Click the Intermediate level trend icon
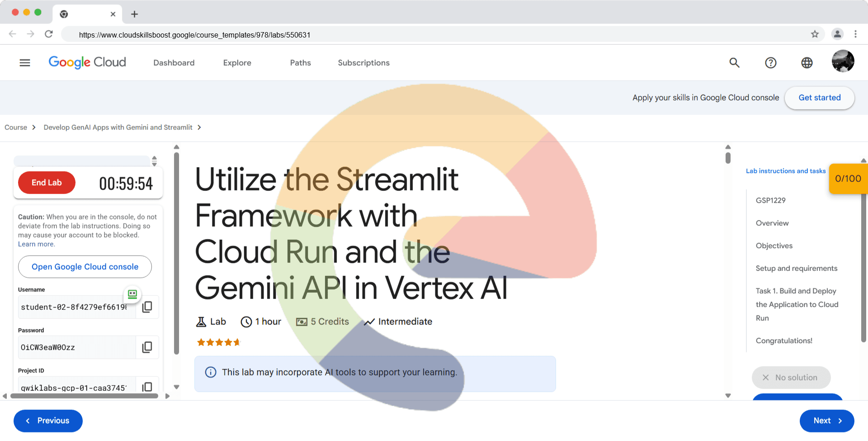This screenshot has width=868, height=441. point(369,322)
